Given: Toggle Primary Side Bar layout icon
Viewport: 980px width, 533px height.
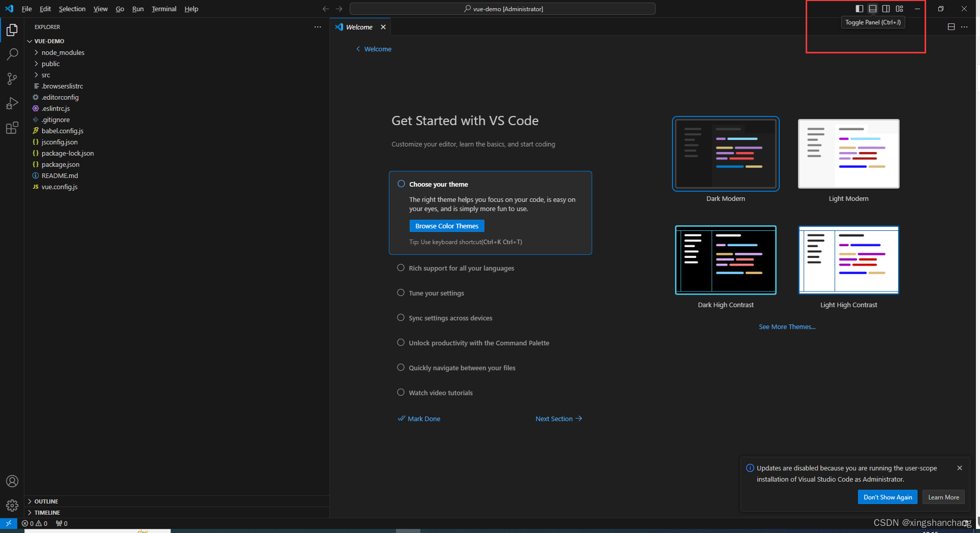Looking at the screenshot, I should click(860, 9).
